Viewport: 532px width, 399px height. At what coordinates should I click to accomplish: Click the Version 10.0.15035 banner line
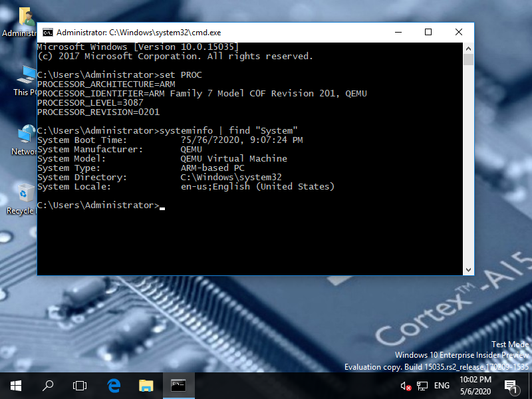(138, 47)
